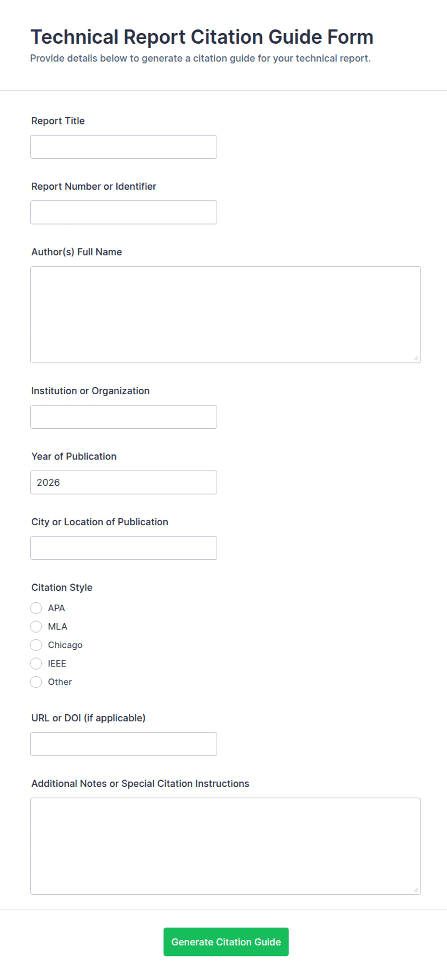
Task: Click inside the Additional Notes textarea
Action: point(225,846)
